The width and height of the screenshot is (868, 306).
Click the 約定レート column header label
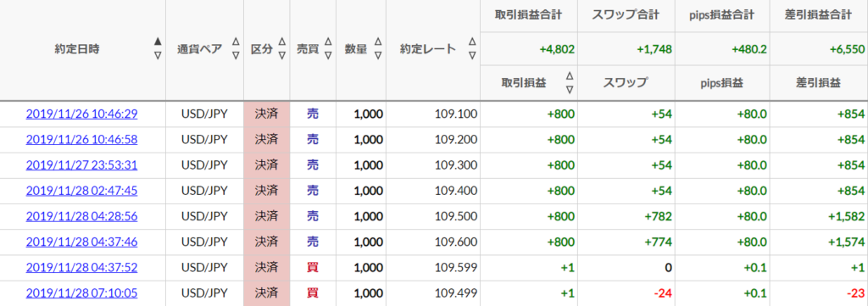pos(428,48)
